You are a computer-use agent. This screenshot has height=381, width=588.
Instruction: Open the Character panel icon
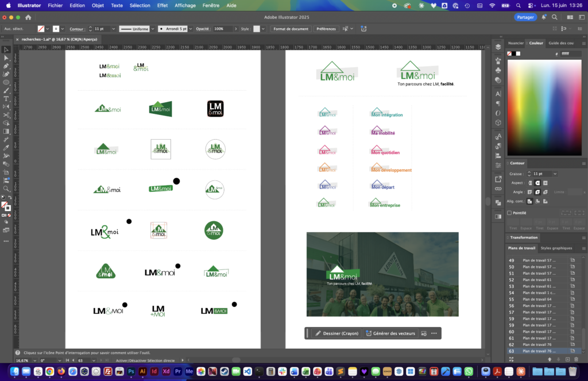498,94
